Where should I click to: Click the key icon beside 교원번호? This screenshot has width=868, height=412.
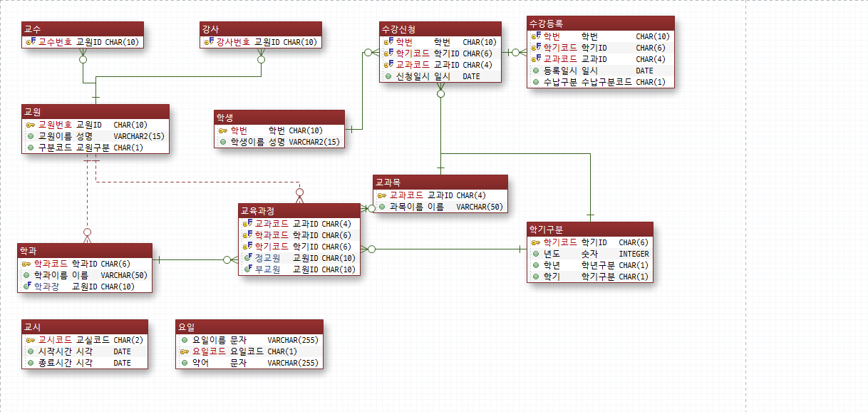pos(30,125)
